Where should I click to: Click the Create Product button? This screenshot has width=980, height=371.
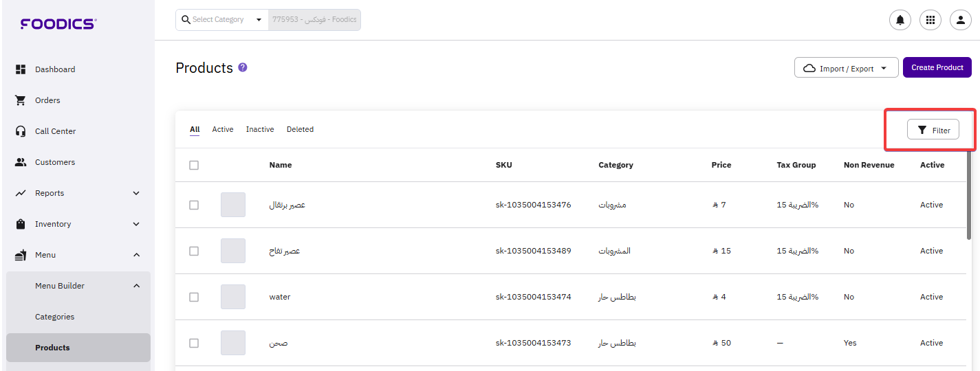point(937,67)
